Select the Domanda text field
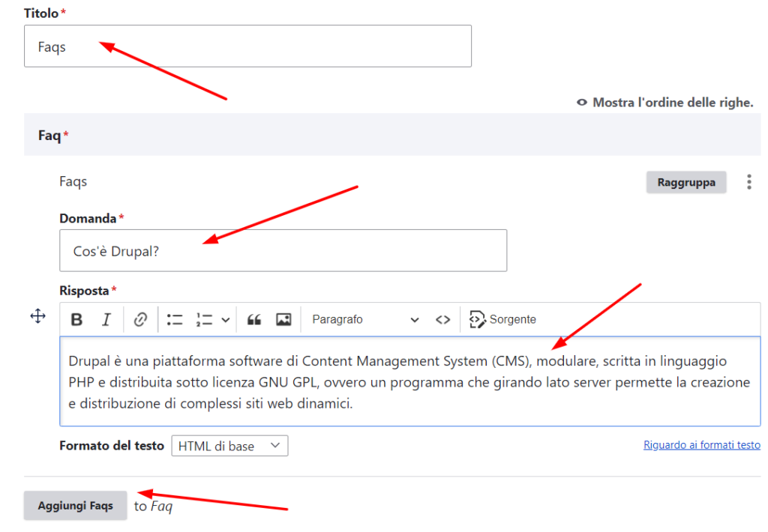 [283, 251]
